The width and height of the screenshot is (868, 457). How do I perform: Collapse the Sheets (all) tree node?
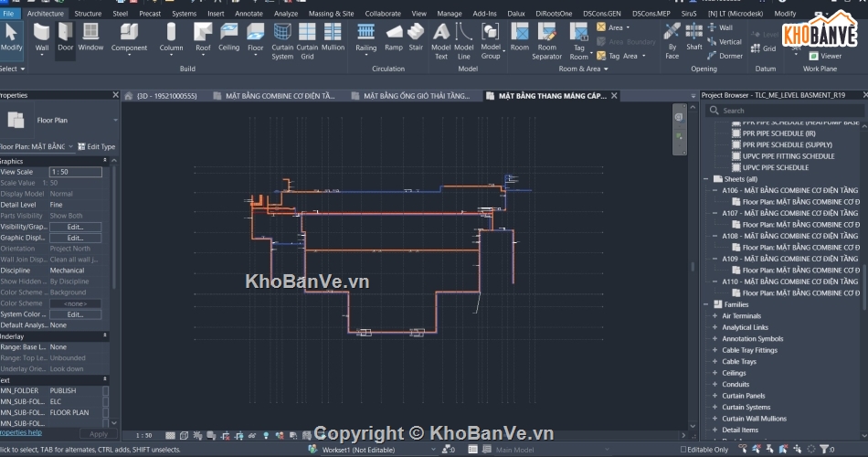coord(705,179)
